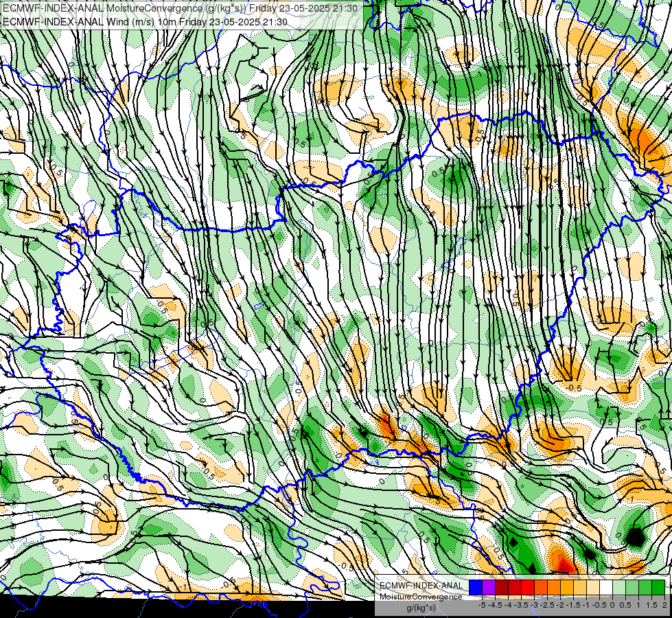Viewport: 672px width, 618px height.
Task: Click the -4.5 legend value
Action: (495, 605)
